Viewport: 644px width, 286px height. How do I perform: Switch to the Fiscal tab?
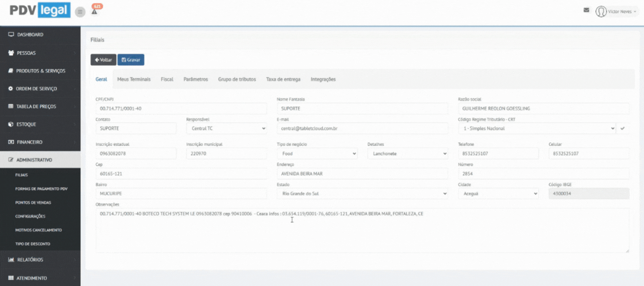pos(167,79)
